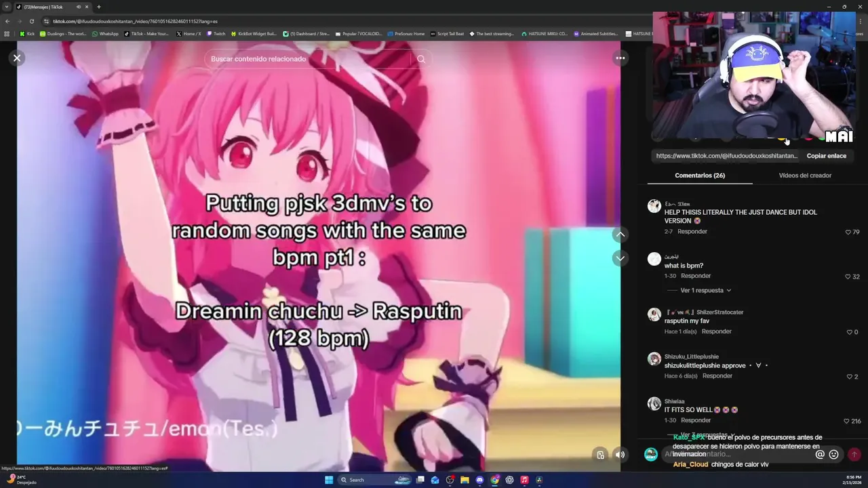
Task: Click the 'Buscar contenido relacionado' search field
Action: (x=309, y=59)
